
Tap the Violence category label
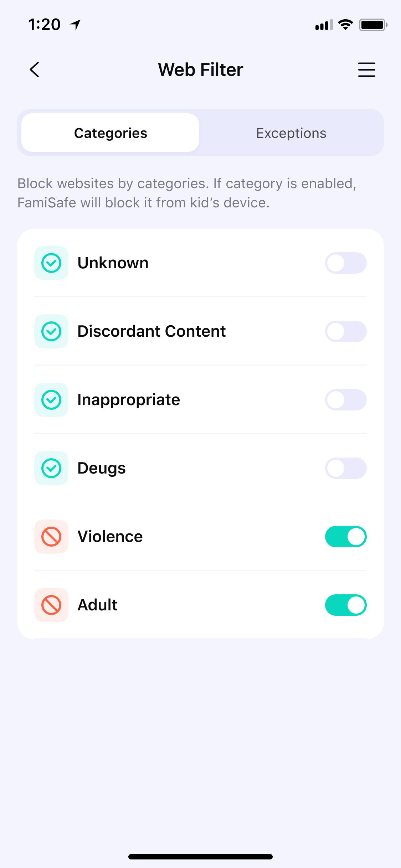coord(110,537)
